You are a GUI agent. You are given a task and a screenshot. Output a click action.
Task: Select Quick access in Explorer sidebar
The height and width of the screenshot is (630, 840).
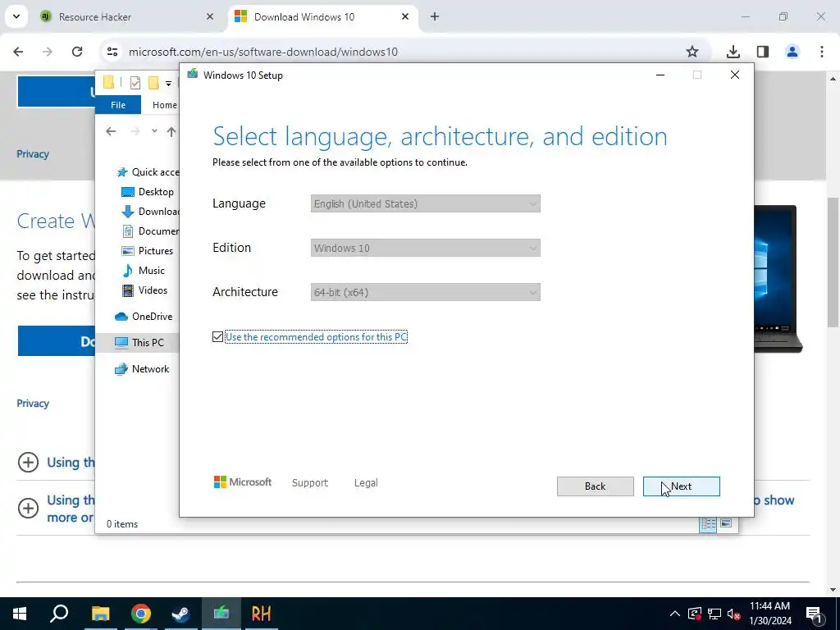148,172
